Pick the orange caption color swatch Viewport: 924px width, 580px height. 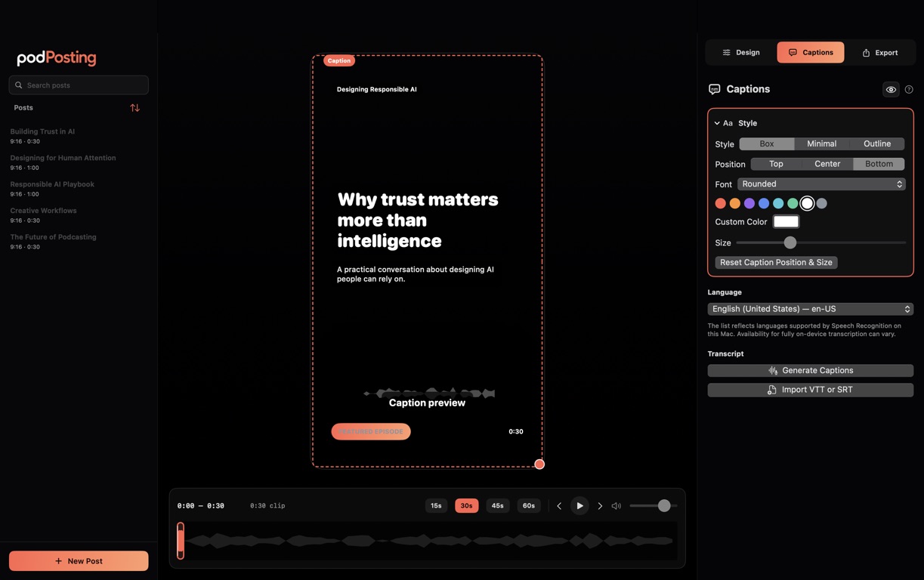[x=735, y=203]
